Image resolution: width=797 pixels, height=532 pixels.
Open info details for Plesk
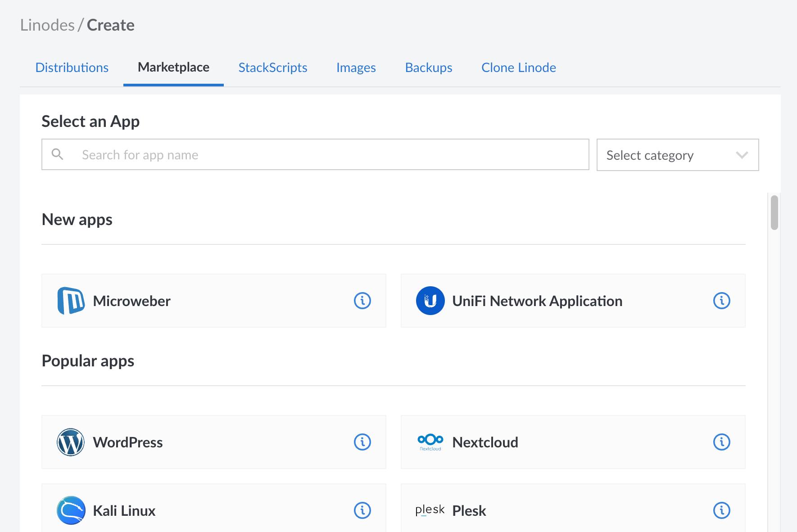pyautogui.click(x=721, y=510)
